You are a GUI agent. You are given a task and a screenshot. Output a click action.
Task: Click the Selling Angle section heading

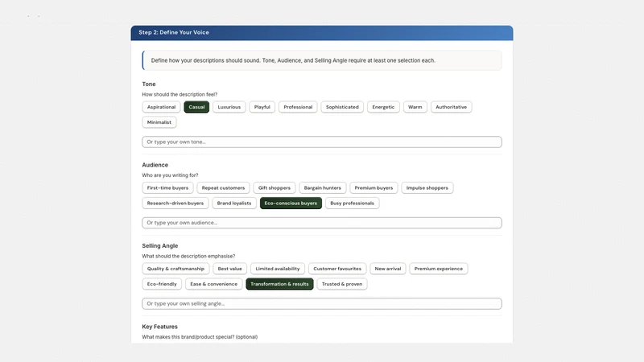[x=159, y=245]
